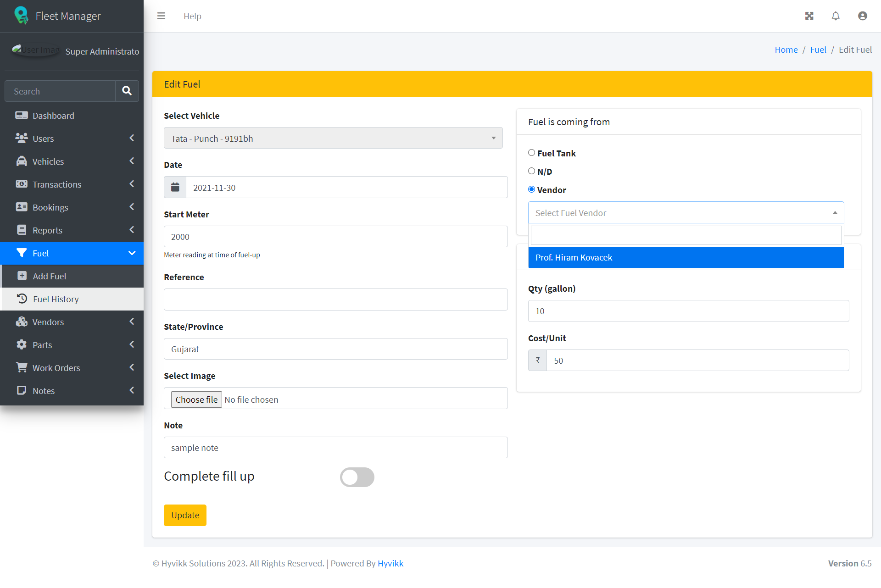Click the sidebar search magnifier button
The height and width of the screenshot is (588, 881).
[127, 91]
